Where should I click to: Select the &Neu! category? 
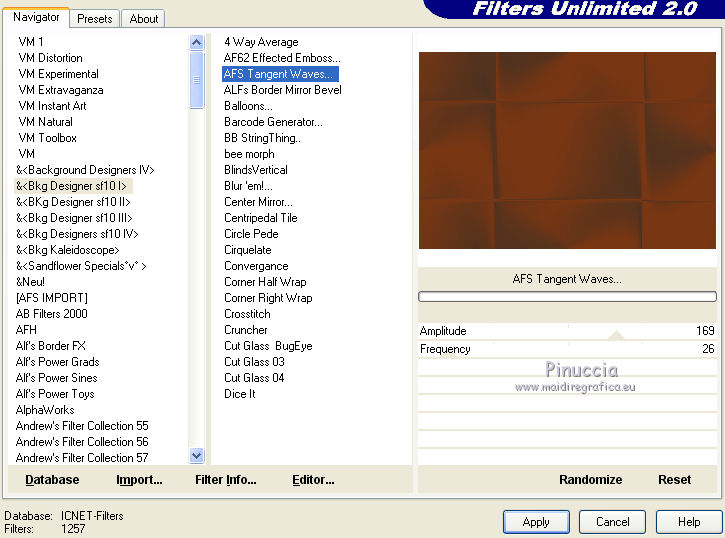[30, 282]
